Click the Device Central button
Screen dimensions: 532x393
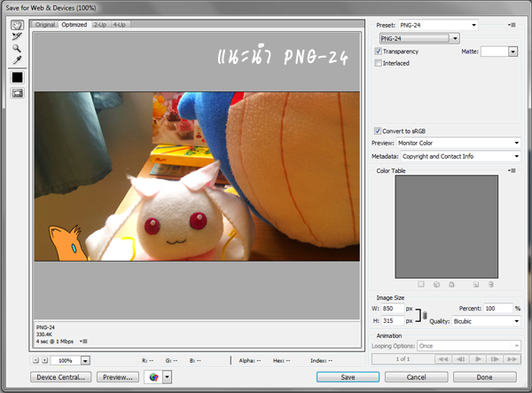tap(60, 377)
